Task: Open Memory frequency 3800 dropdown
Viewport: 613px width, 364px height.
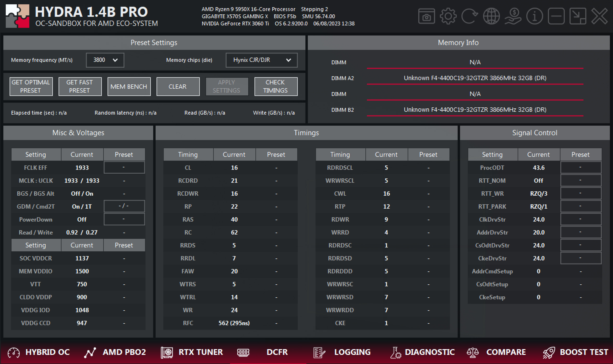Action: click(x=105, y=60)
